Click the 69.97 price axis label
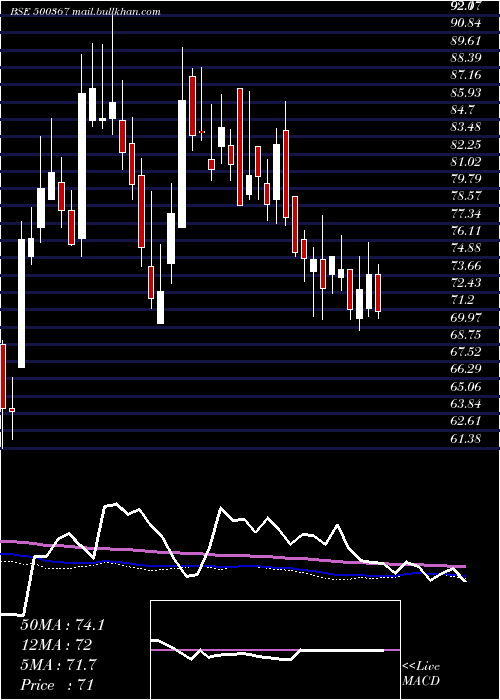Image resolution: width=500 pixels, height=700 pixels. point(465,317)
